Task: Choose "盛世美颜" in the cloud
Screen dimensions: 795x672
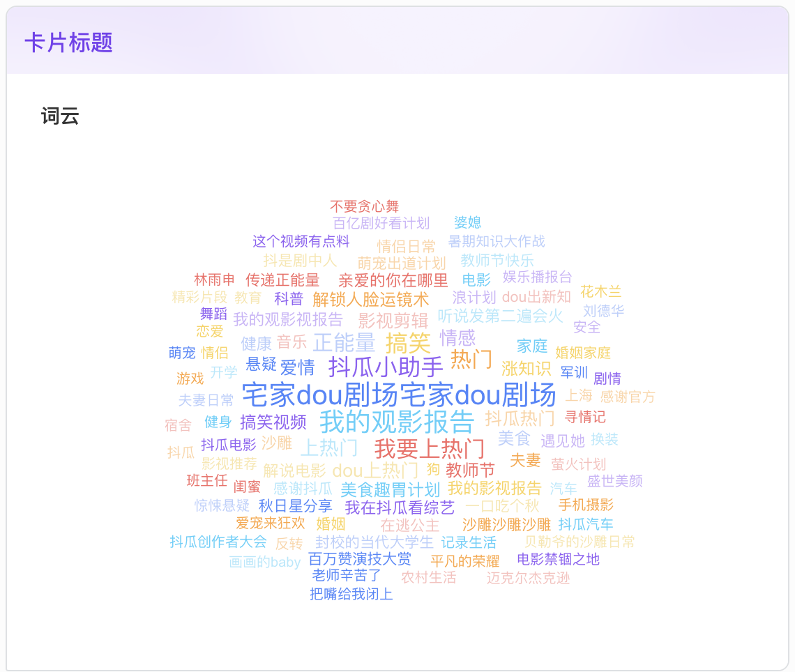Action: tap(615, 480)
